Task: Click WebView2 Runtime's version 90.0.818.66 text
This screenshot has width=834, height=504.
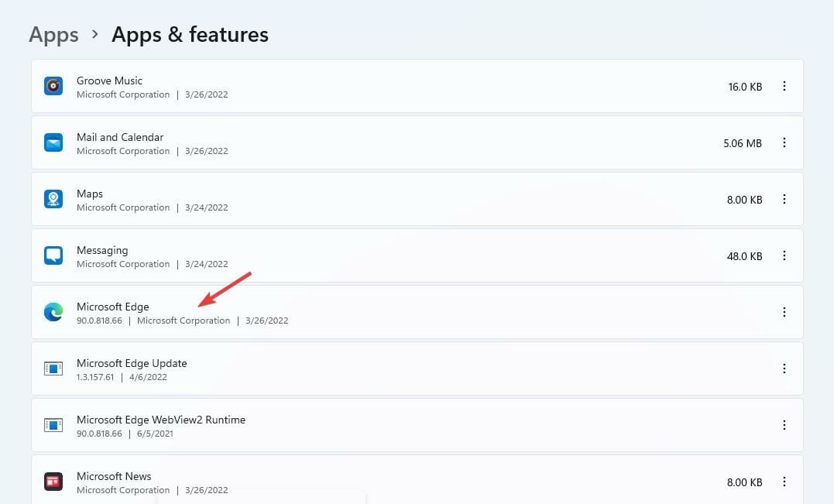Action: [99, 434]
